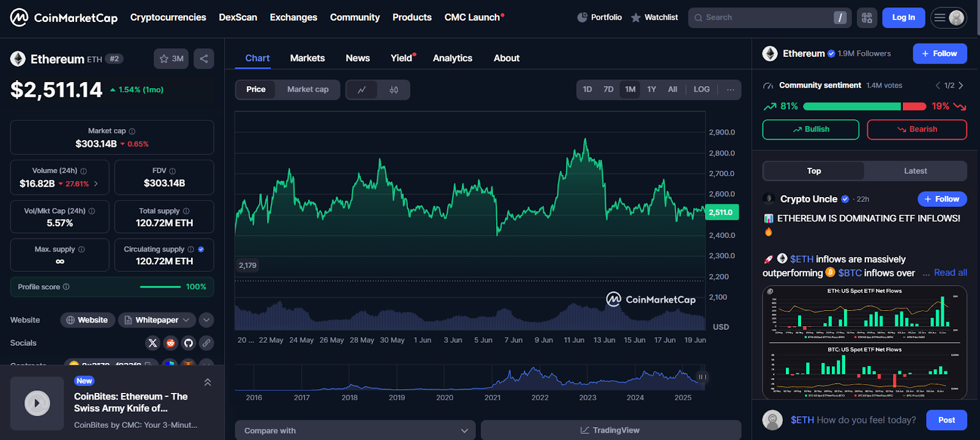Switch to the News tab

tap(358, 58)
